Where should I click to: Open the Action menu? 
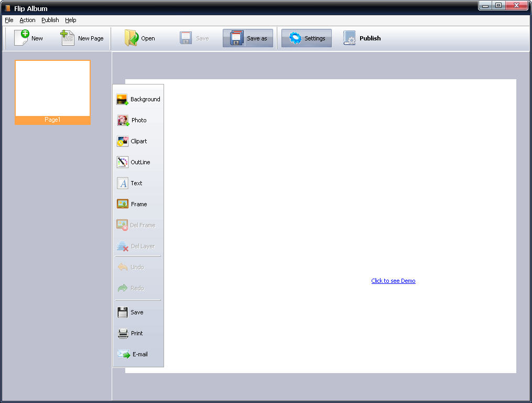[x=27, y=20]
